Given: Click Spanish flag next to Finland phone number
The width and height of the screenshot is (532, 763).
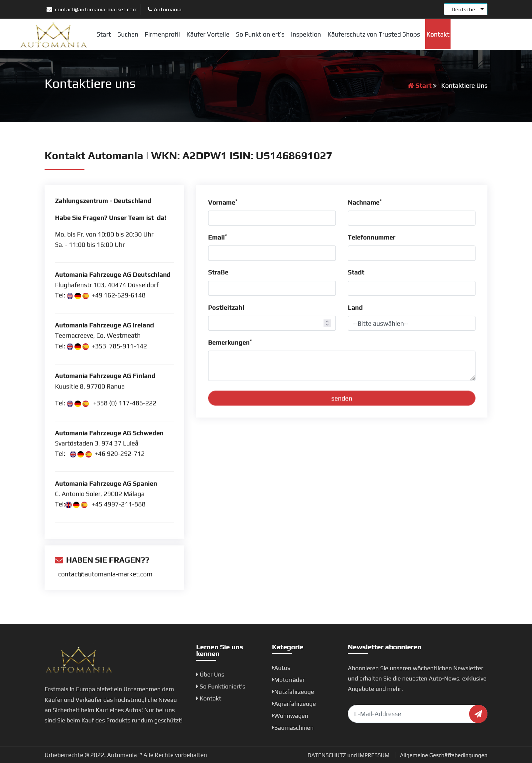Looking at the screenshot, I should [x=86, y=403].
